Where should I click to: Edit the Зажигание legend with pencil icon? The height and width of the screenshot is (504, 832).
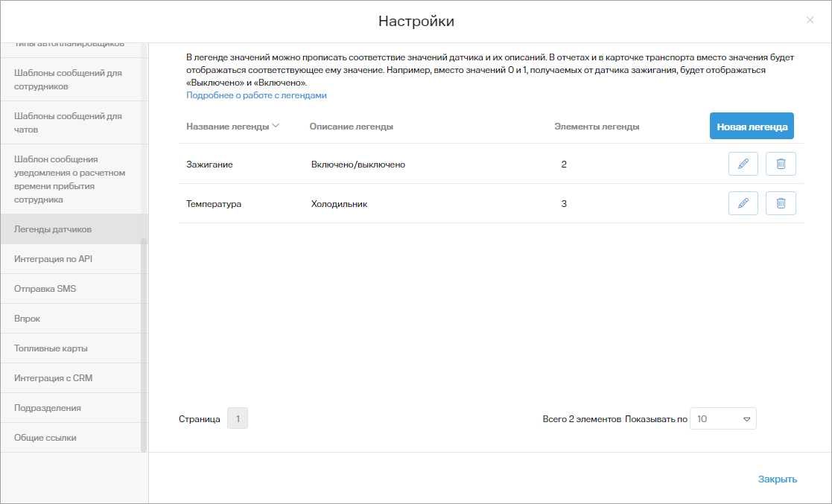(743, 163)
